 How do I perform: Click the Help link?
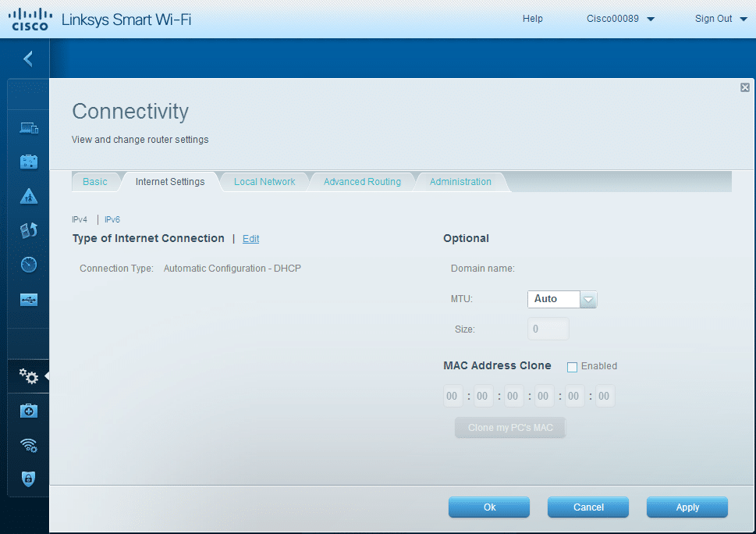(x=532, y=19)
